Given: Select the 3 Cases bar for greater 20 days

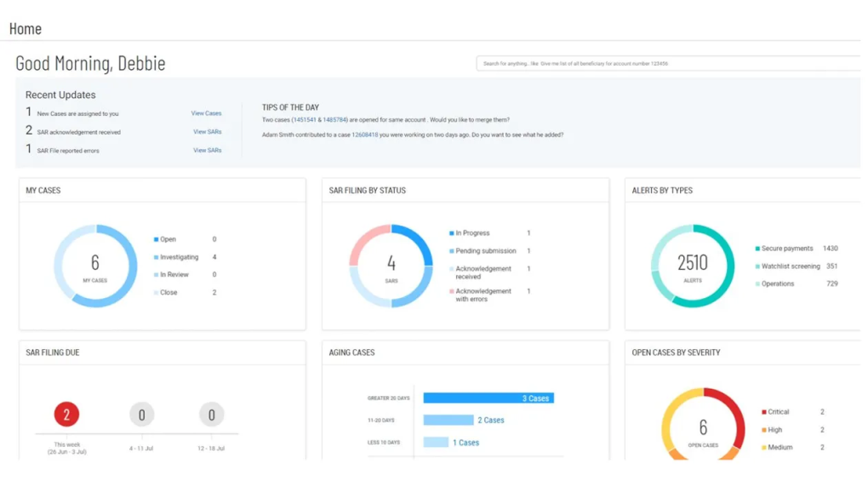Looking at the screenshot, I should coord(488,398).
